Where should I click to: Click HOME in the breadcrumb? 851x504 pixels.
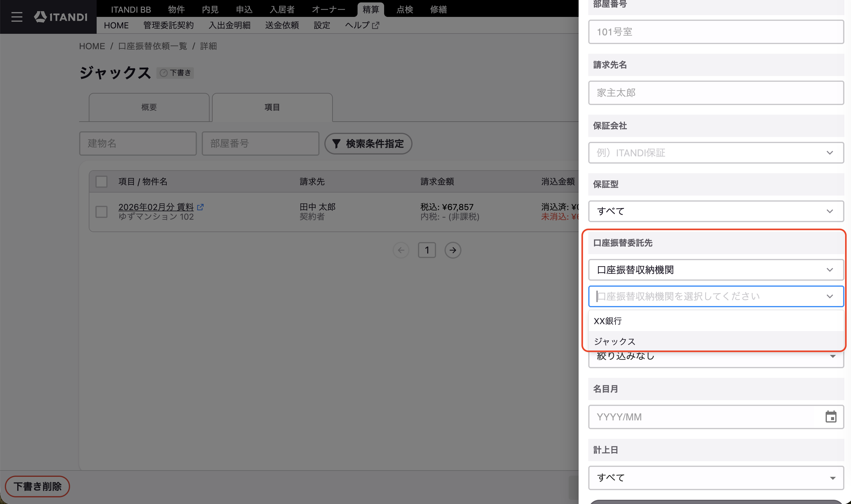(92, 46)
